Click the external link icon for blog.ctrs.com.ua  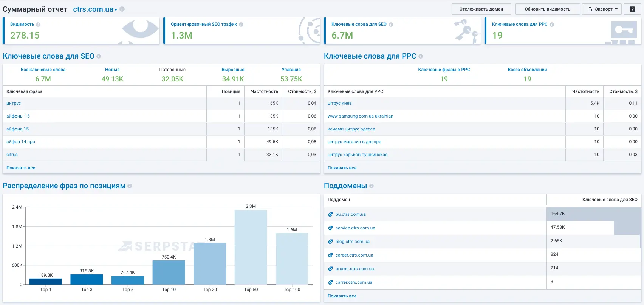(x=330, y=242)
